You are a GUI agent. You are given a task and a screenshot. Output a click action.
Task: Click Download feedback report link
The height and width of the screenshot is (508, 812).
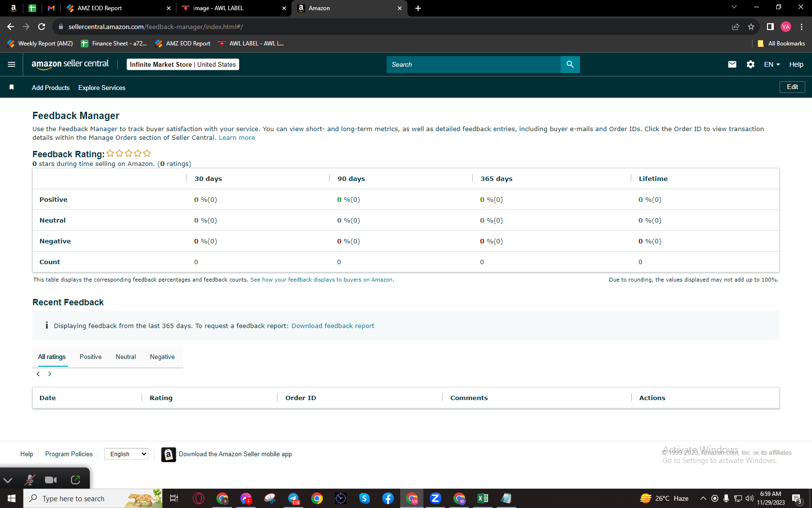pyautogui.click(x=333, y=326)
